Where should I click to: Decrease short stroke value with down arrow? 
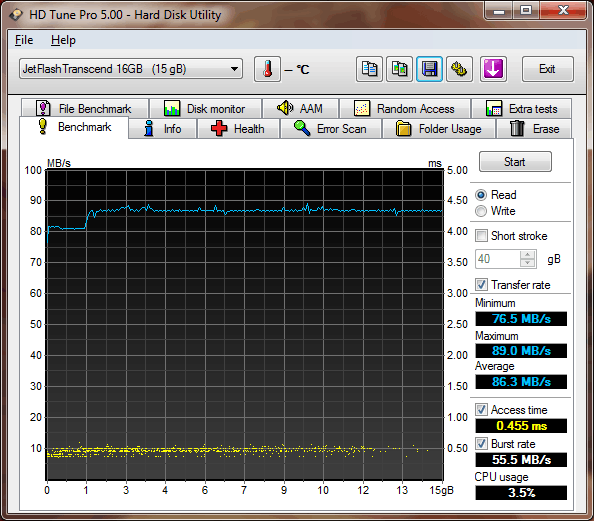pos(527,263)
